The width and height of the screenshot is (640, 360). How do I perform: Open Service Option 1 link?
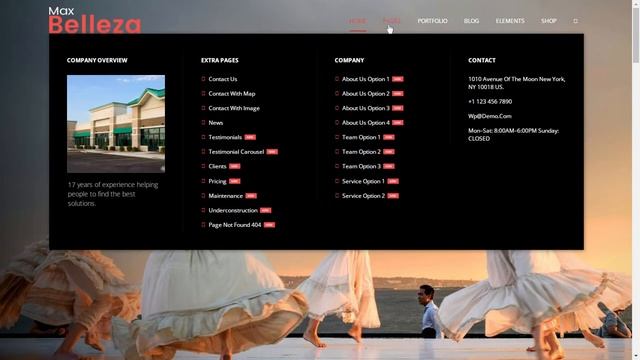(363, 181)
